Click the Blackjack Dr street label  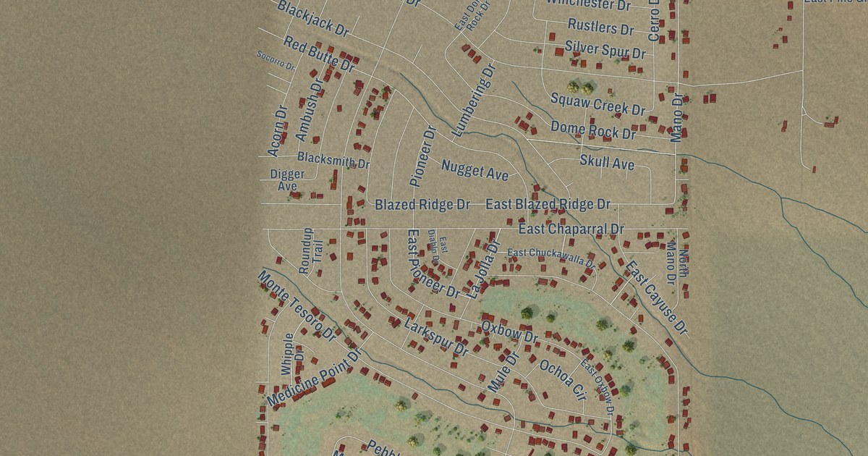[312, 20]
